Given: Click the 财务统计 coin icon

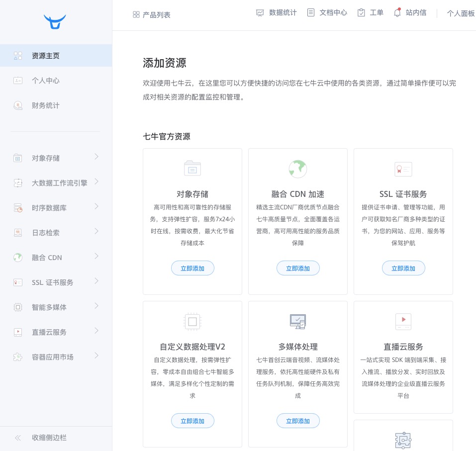Looking at the screenshot, I should tap(18, 105).
